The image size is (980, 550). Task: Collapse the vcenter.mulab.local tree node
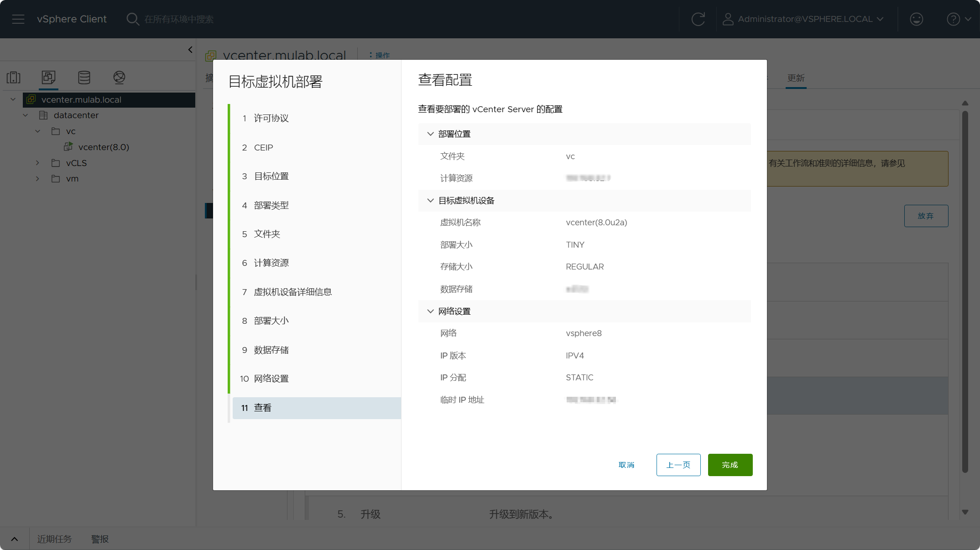[13, 99]
